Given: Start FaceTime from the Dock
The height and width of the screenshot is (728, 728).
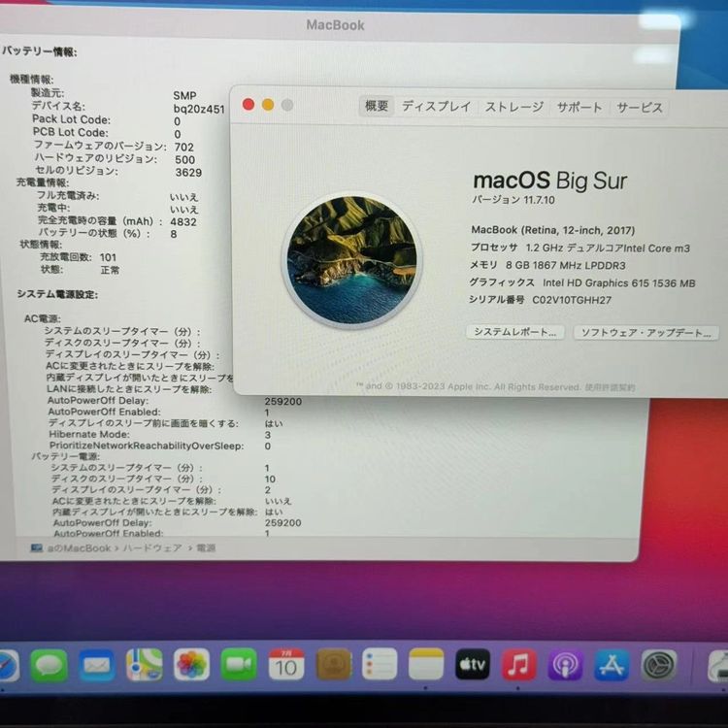Looking at the screenshot, I should [239, 665].
